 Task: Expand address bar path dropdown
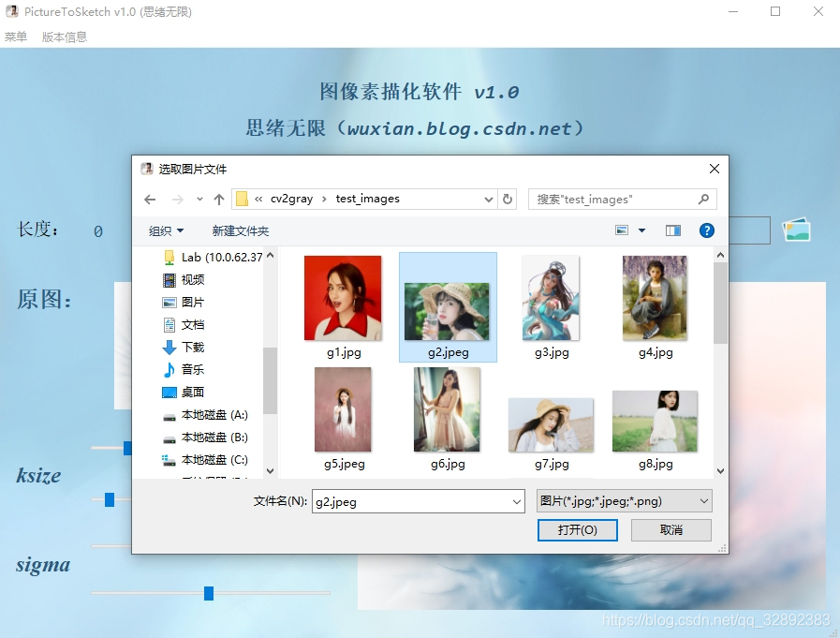tap(488, 200)
